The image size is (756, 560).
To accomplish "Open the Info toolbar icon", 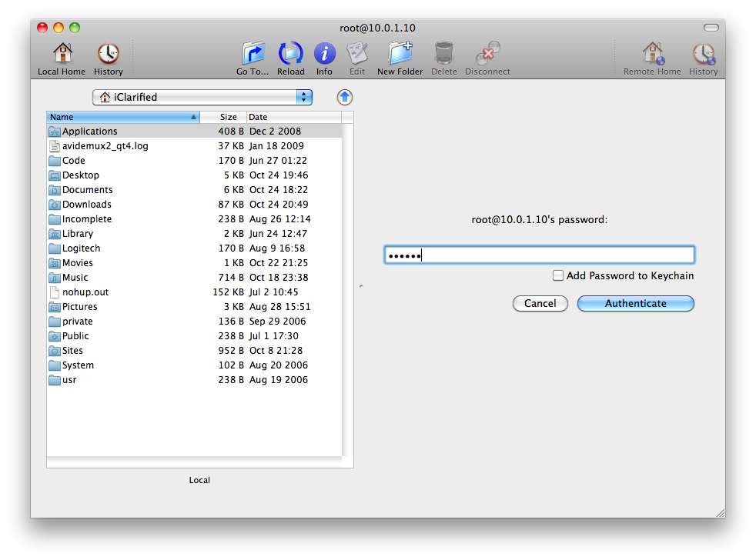I will click(x=324, y=54).
